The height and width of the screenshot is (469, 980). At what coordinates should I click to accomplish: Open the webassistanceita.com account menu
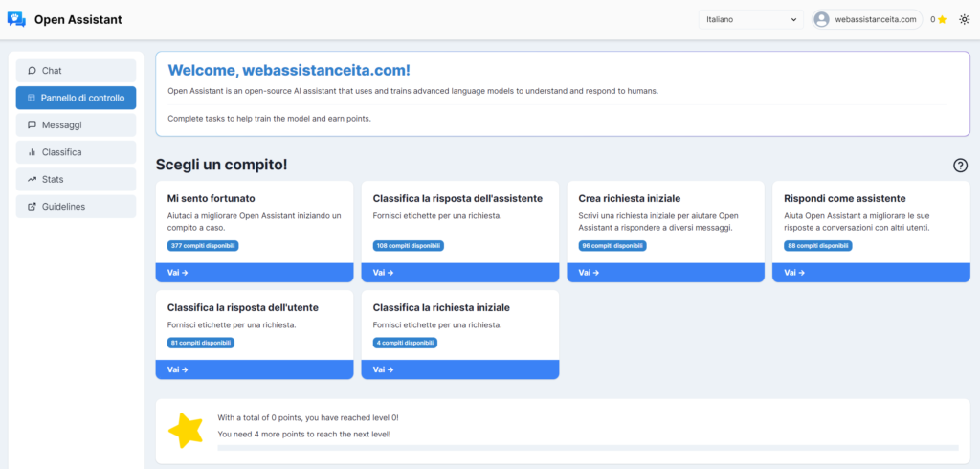(x=867, y=19)
